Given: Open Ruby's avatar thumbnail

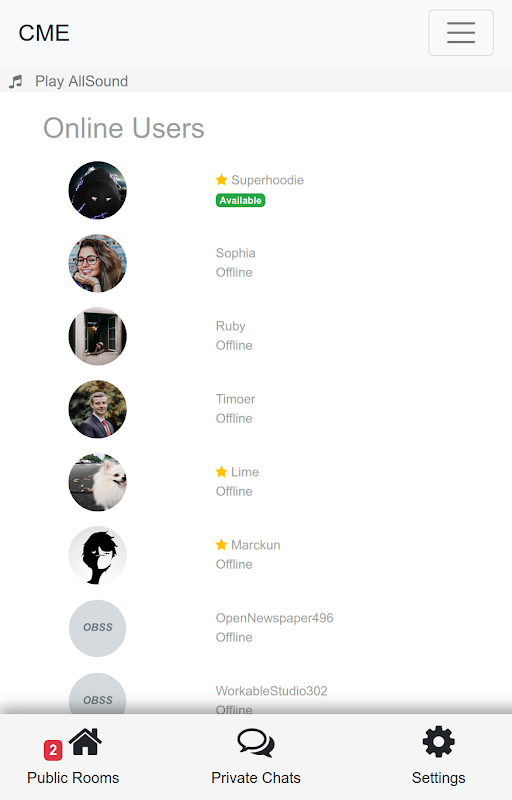Looking at the screenshot, I should tap(97, 336).
